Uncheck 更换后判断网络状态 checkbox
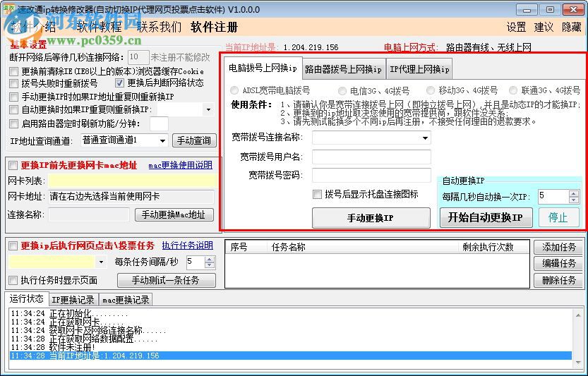The image size is (588, 376). click(x=119, y=83)
